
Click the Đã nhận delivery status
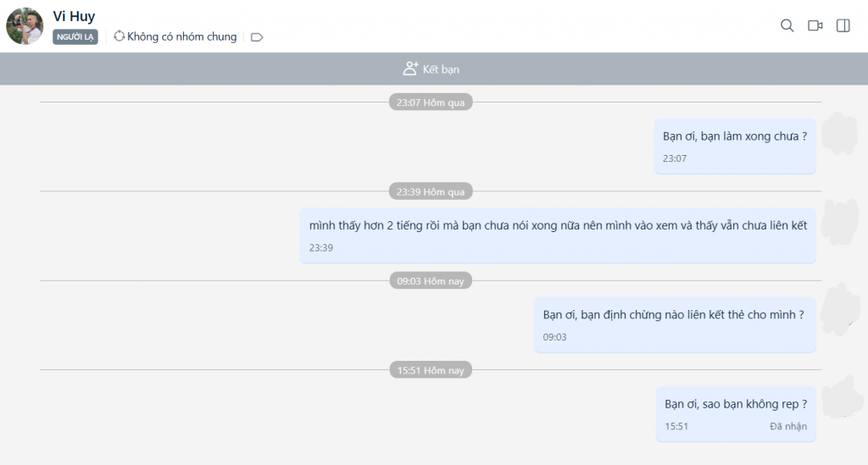point(788,426)
